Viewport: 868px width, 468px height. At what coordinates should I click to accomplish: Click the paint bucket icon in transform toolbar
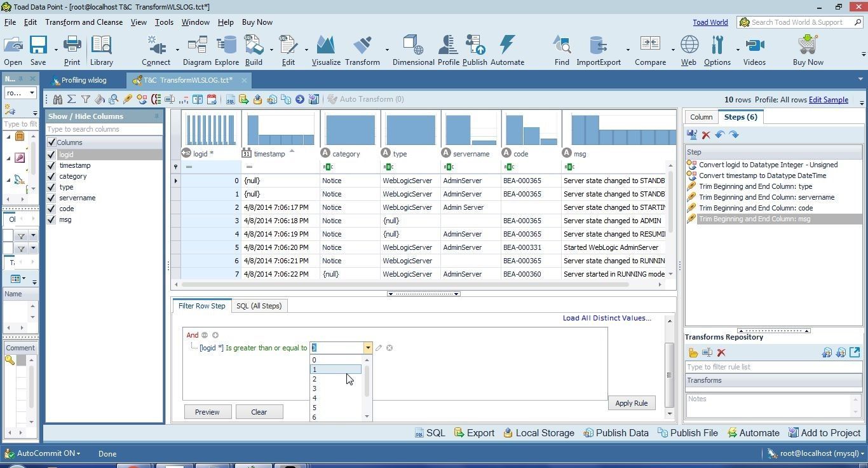[100, 99]
